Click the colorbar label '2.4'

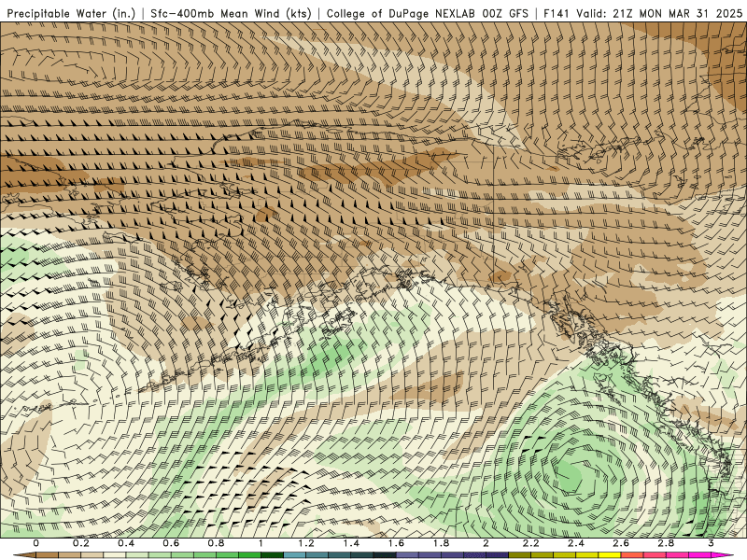[x=576, y=543]
